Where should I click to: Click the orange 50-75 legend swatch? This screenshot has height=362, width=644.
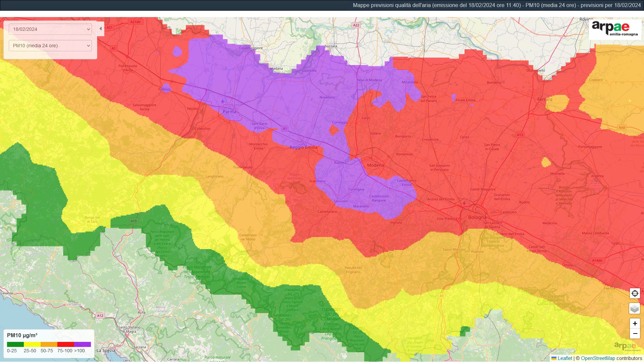click(49, 344)
